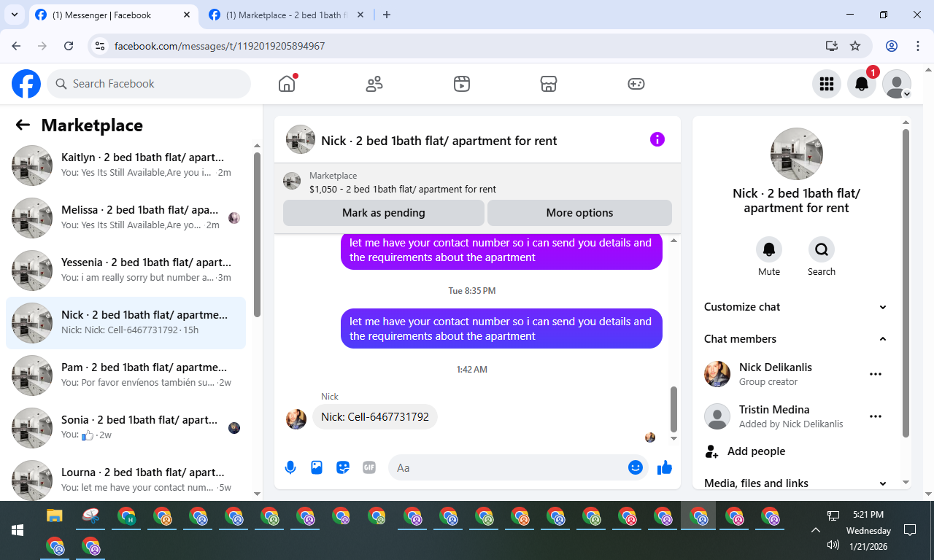Open Marketplace storefront icon
Screen dimensions: 934x560
point(549,84)
